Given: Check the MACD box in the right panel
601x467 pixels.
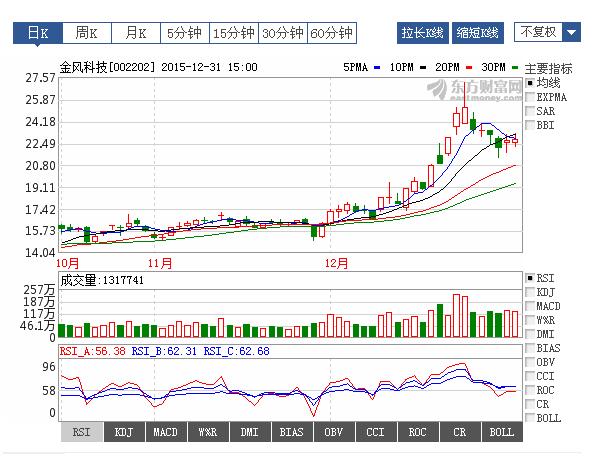Looking at the screenshot, I should 530,306.
